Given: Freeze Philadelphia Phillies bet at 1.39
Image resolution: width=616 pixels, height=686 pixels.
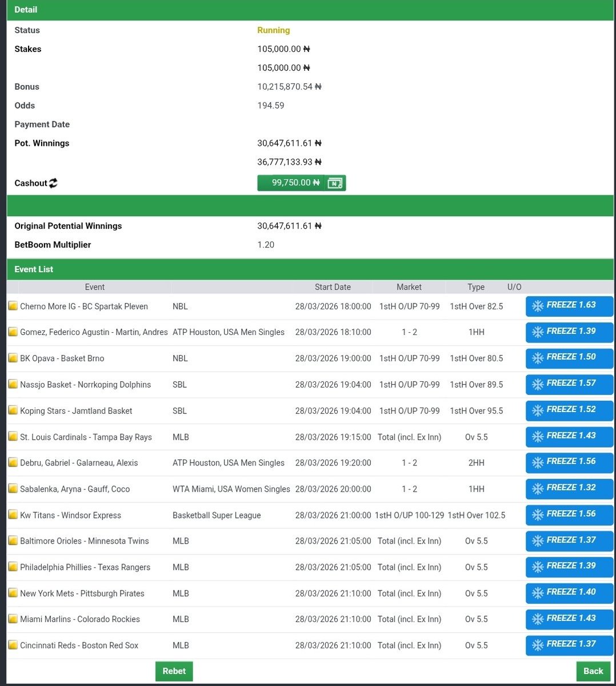Looking at the screenshot, I should point(569,567).
